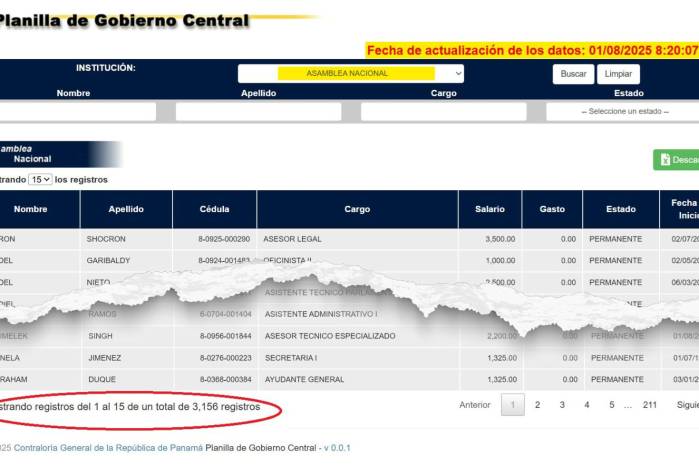Viewport: 699px width, 466px height.
Task: Go to pagination page 4
Action: coord(587,405)
